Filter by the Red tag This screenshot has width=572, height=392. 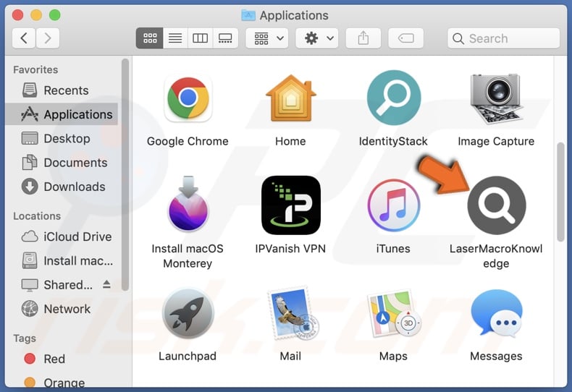point(62,359)
